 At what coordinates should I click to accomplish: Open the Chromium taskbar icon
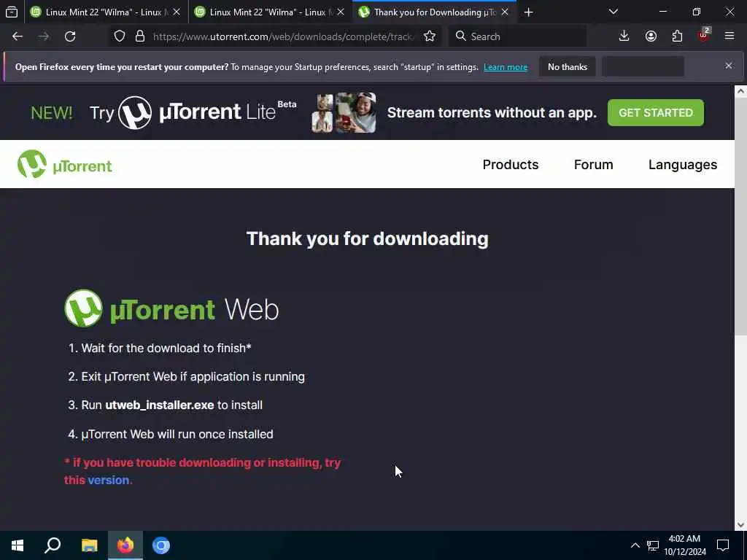pyautogui.click(x=161, y=545)
